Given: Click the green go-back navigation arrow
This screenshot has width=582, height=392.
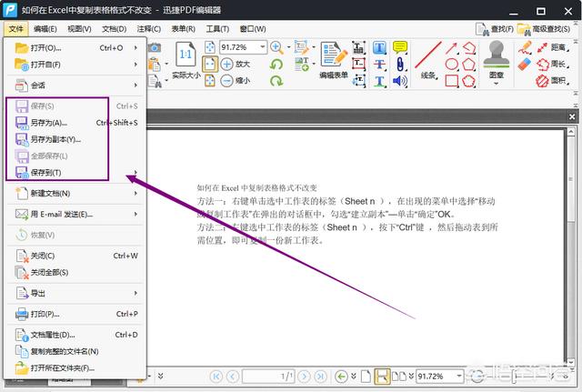Looking at the screenshot, I should coord(341,377).
